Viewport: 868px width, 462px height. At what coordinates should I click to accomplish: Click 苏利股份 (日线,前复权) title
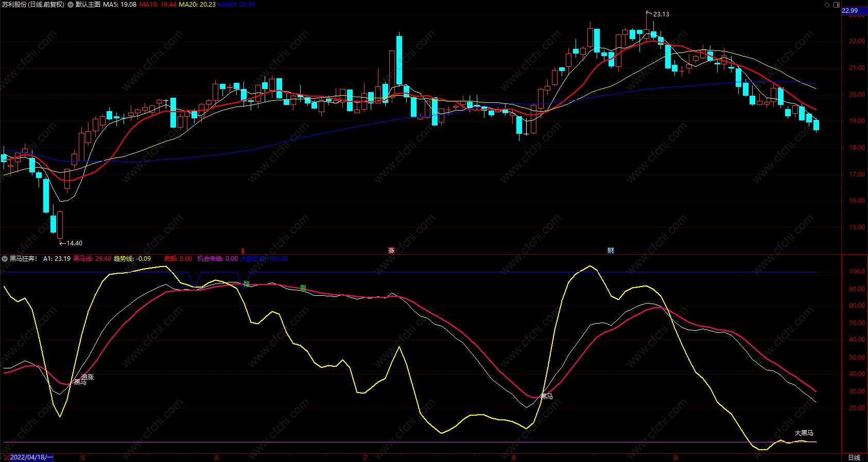click(33, 5)
